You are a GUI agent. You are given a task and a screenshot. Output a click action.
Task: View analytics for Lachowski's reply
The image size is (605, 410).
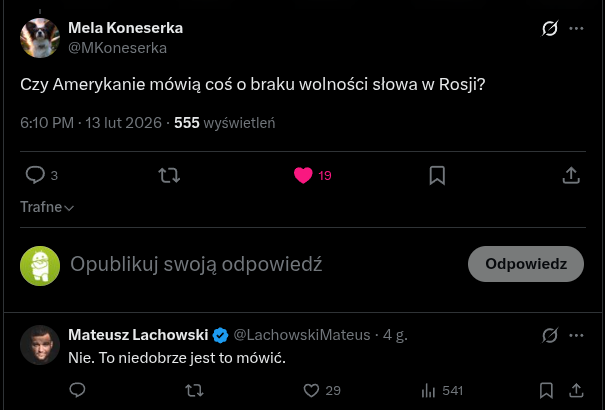pos(429,390)
